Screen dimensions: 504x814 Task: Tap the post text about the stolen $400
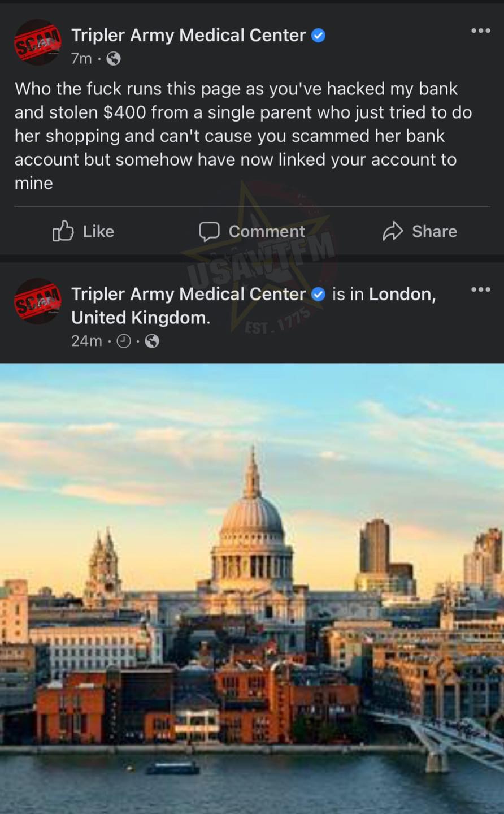point(243,136)
